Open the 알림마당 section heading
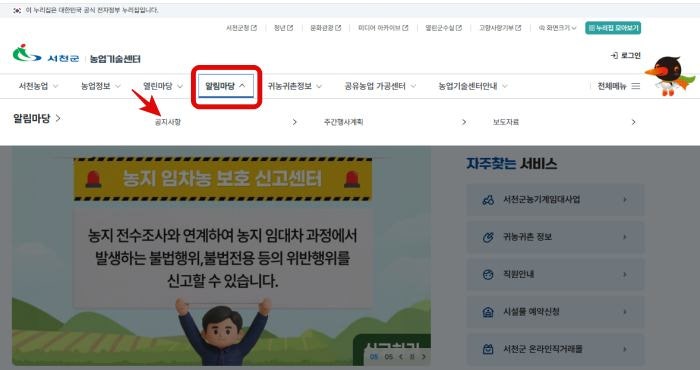Viewport: 700px width, 370px height. click(x=31, y=119)
